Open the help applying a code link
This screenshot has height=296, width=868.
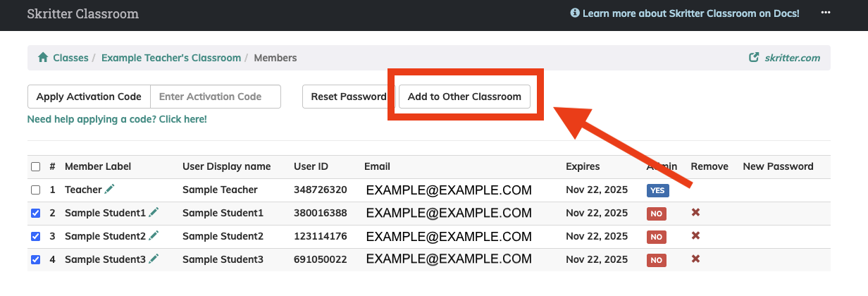pyautogui.click(x=117, y=119)
